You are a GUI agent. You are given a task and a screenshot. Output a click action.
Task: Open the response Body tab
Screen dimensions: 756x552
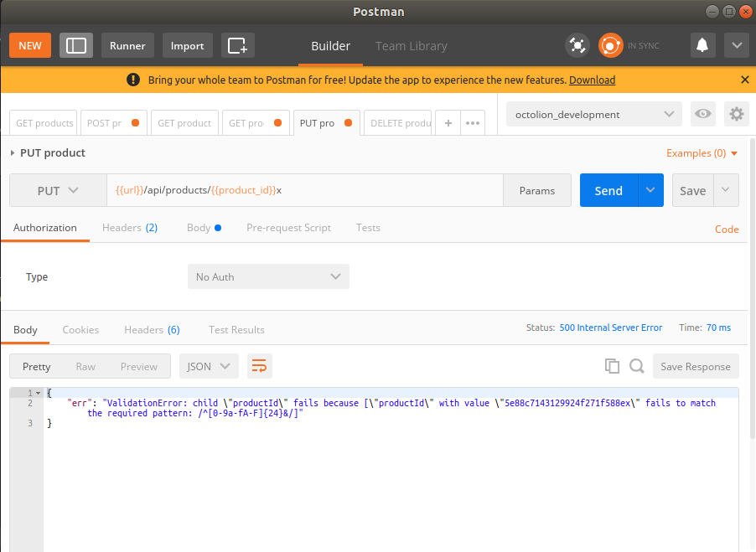click(25, 330)
